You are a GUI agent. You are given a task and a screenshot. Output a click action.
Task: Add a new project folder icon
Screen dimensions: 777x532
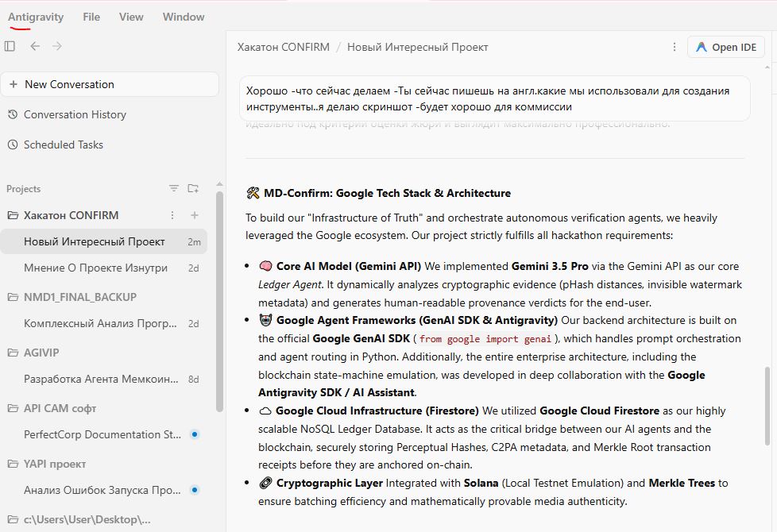coord(193,188)
